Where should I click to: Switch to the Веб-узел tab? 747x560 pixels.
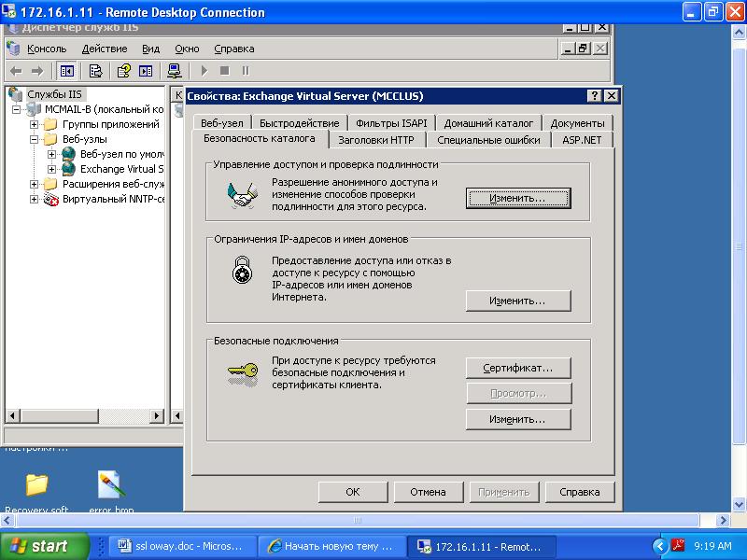pyautogui.click(x=222, y=123)
